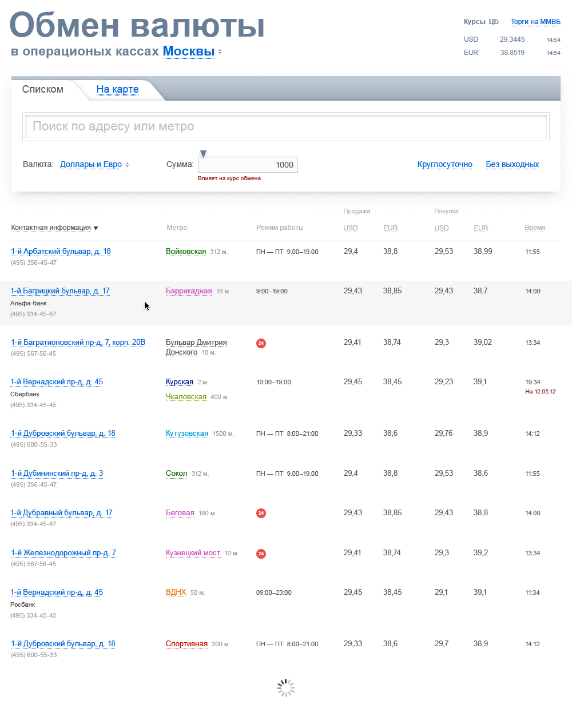Image resolution: width=572 pixels, height=728 pixels.
Task: Click the 24-hour badge next to Беговая
Action: [261, 513]
